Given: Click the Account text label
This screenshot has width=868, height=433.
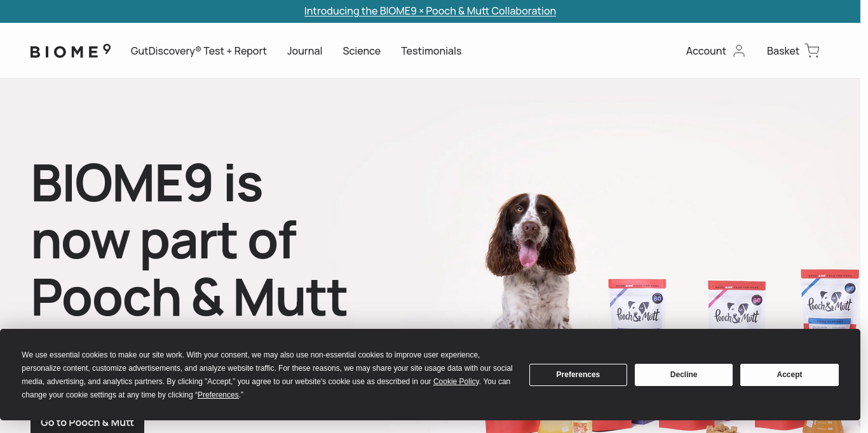Looking at the screenshot, I should (705, 51).
